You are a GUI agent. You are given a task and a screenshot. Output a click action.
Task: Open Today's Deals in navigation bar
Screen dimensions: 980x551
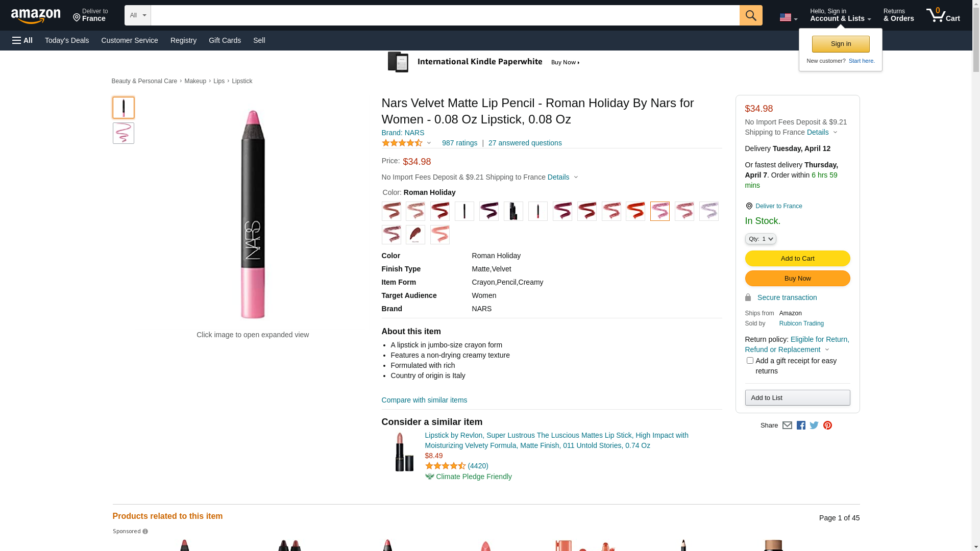(x=67, y=40)
